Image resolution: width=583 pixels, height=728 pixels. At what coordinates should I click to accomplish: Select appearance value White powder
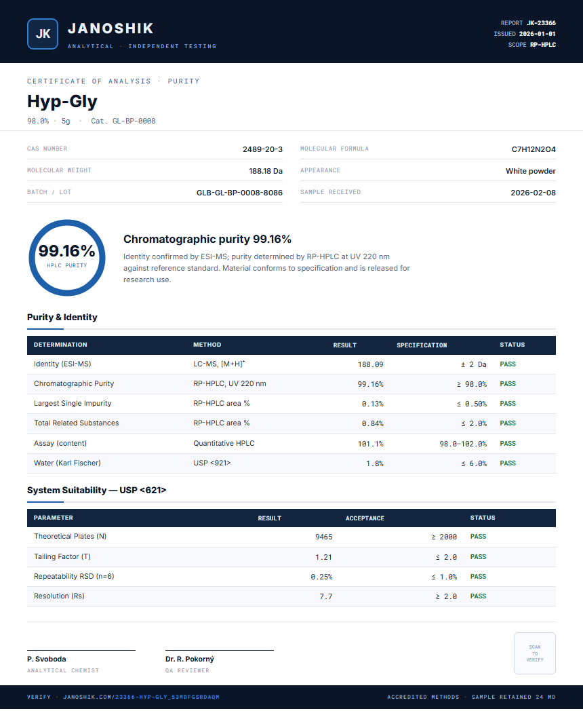531,171
